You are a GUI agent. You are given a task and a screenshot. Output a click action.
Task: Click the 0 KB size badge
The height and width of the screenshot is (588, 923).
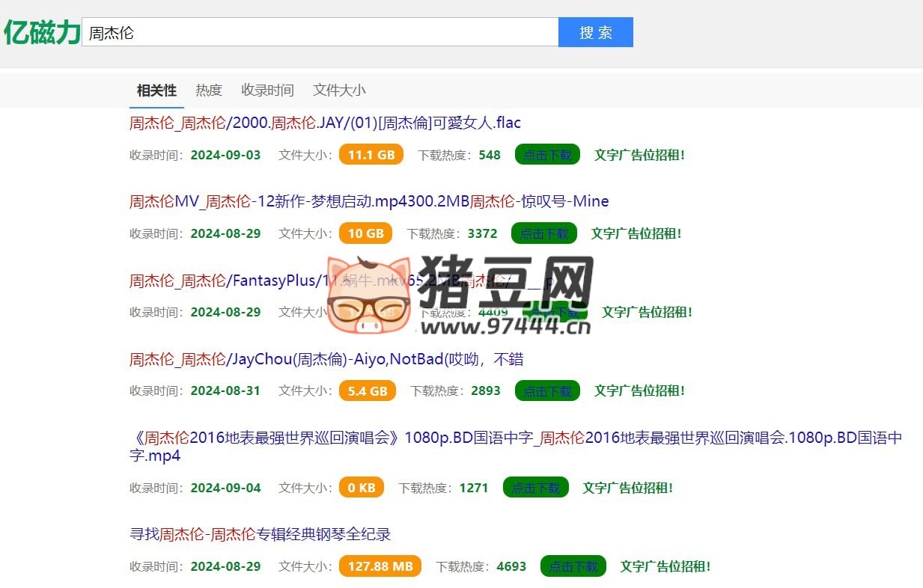point(362,487)
